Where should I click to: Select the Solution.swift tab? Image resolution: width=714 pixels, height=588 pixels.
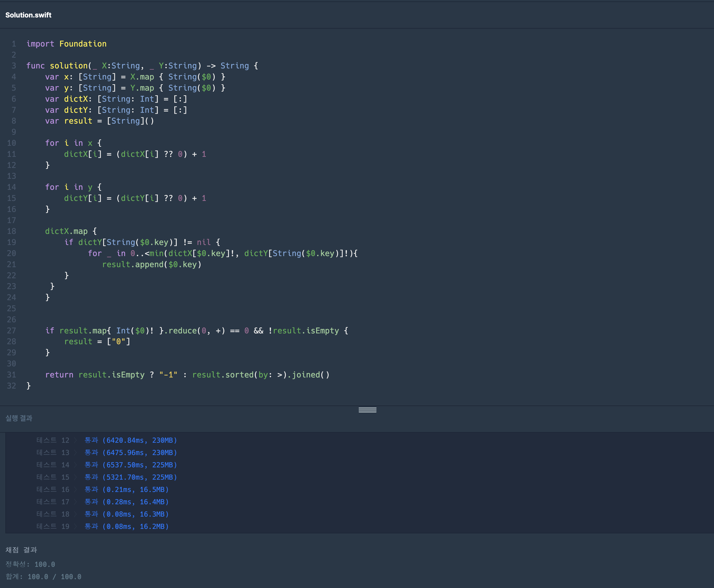click(29, 15)
